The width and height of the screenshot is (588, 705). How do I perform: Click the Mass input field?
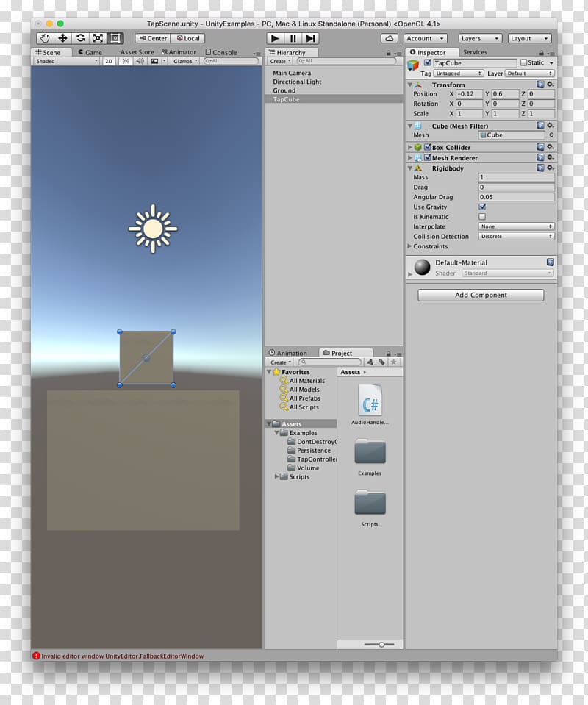point(516,177)
